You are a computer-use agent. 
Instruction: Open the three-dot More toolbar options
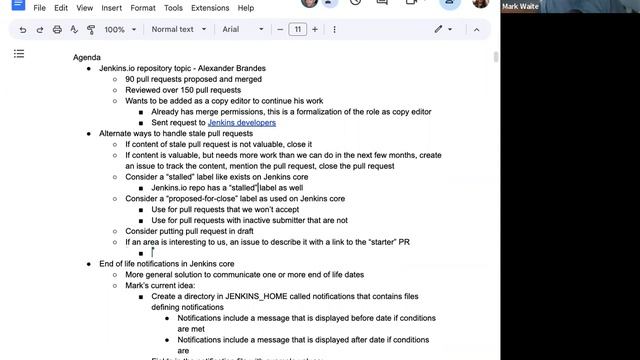point(334,29)
